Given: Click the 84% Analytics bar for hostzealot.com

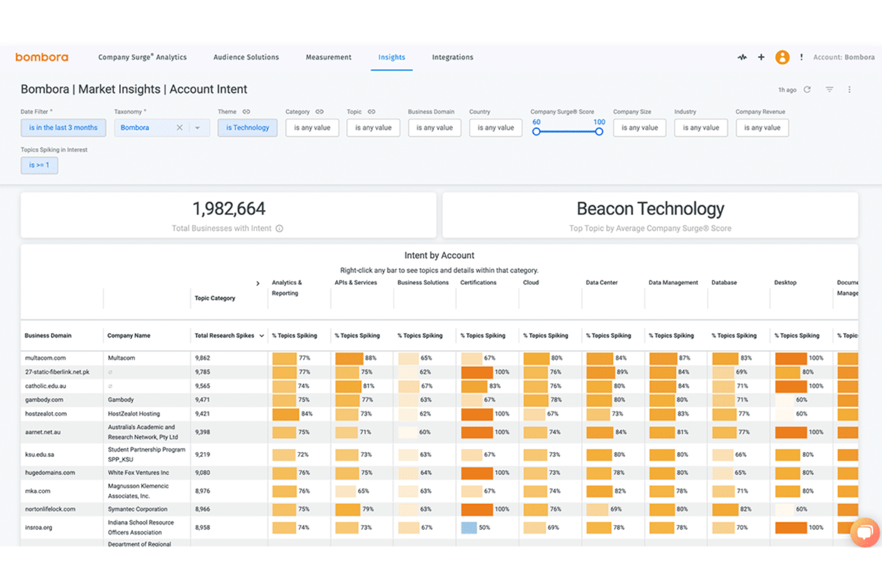Looking at the screenshot, I should tap(285, 414).
